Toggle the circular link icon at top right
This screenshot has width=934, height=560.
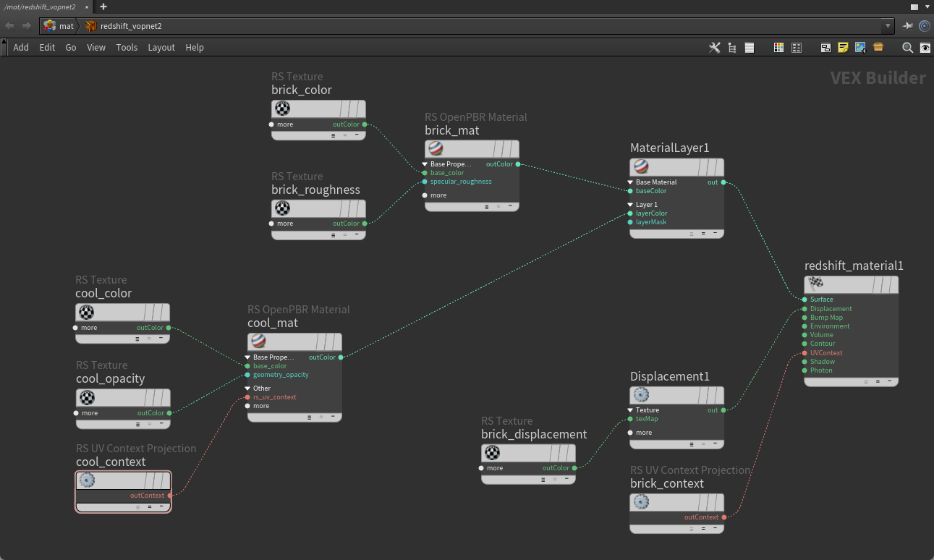pyautogui.click(x=924, y=26)
